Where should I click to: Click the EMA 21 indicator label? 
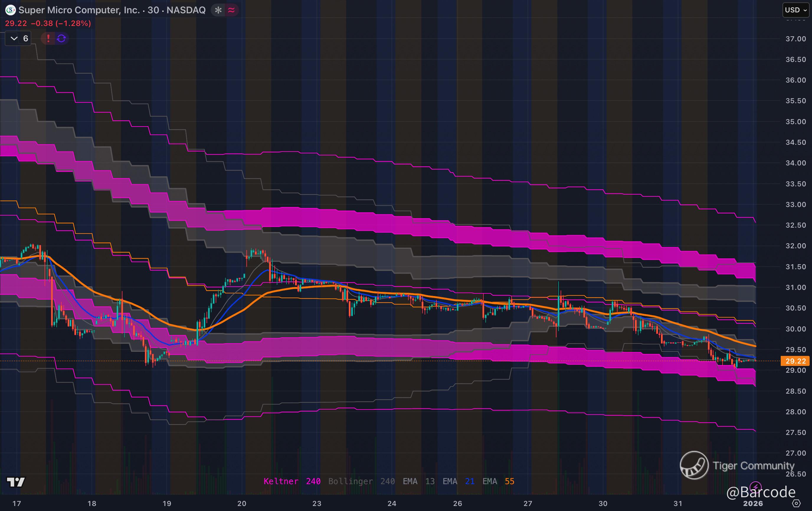pyautogui.click(x=458, y=481)
